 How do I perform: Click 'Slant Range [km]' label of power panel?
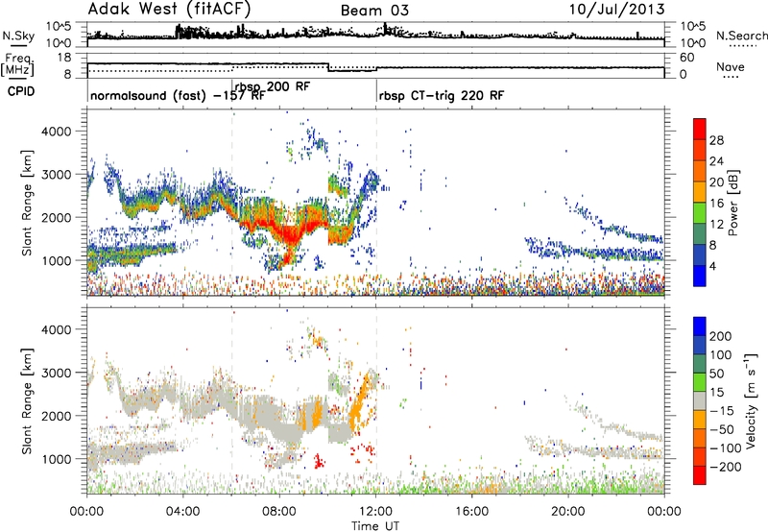[x=27, y=203]
